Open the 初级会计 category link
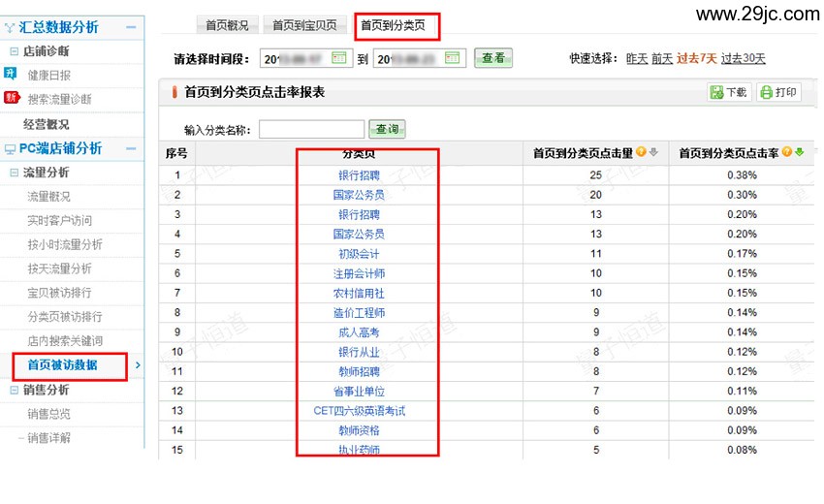824x504 pixels. pyautogui.click(x=359, y=254)
